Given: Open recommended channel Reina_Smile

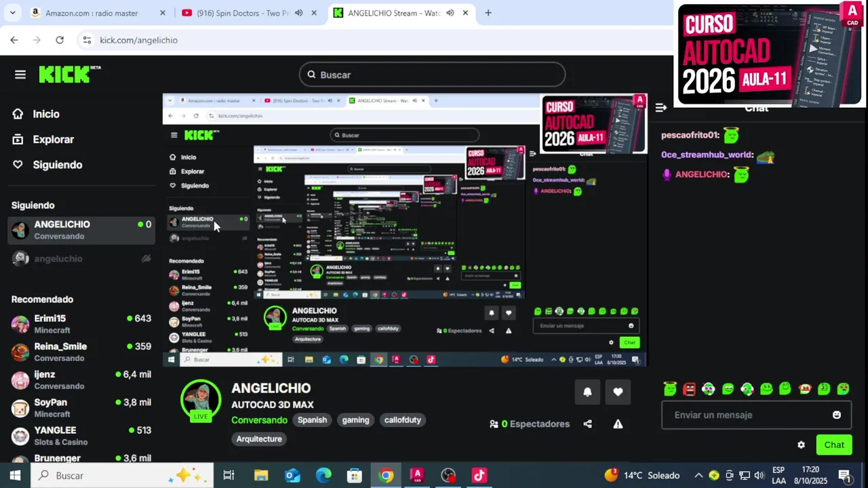Looking at the screenshot, I should coord(81,352).
